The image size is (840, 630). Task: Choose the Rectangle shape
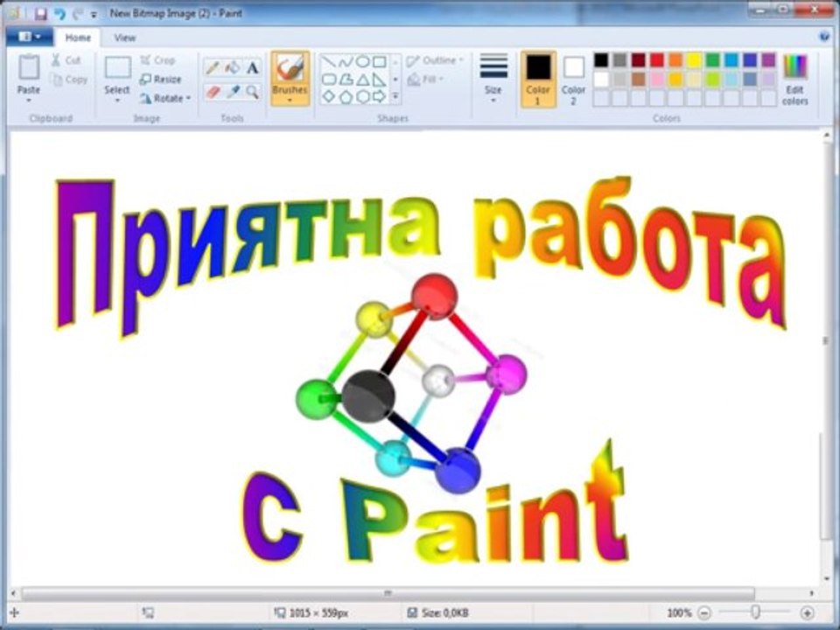379,61
